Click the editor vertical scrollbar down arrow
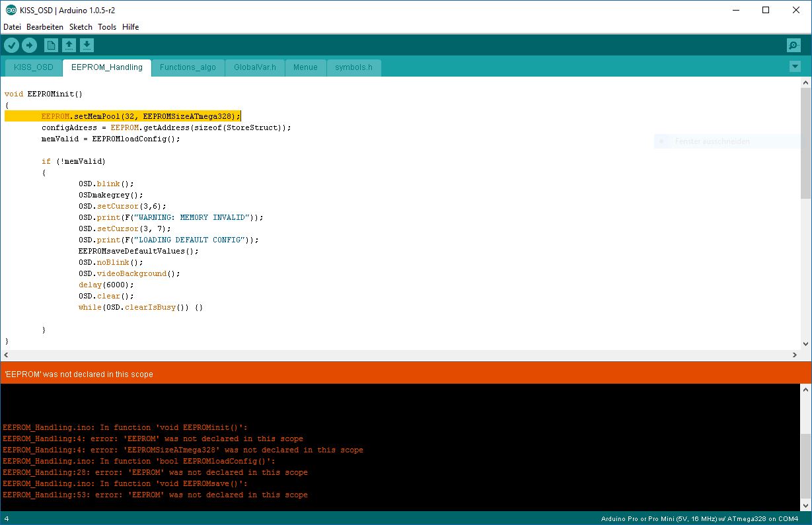This screenshot has height=525, width=812. coord(805,344)
